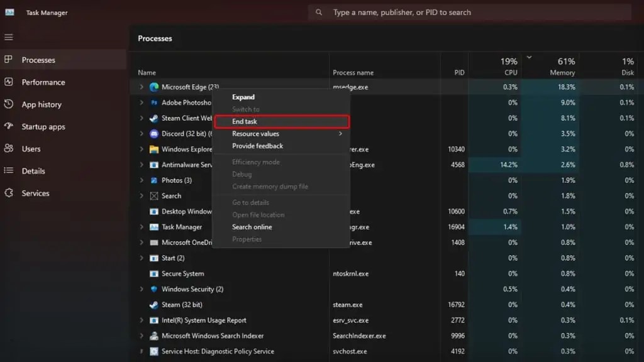The width and height of the screenshot is (644, 362).
Task: Sort processes by Memory column header
Action: pyautogui.click(x=562, y=67)
